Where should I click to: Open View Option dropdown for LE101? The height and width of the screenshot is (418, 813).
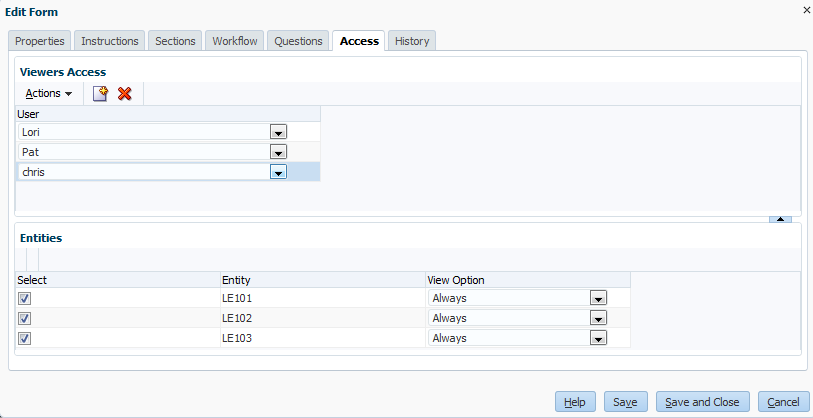pos(598,298)
